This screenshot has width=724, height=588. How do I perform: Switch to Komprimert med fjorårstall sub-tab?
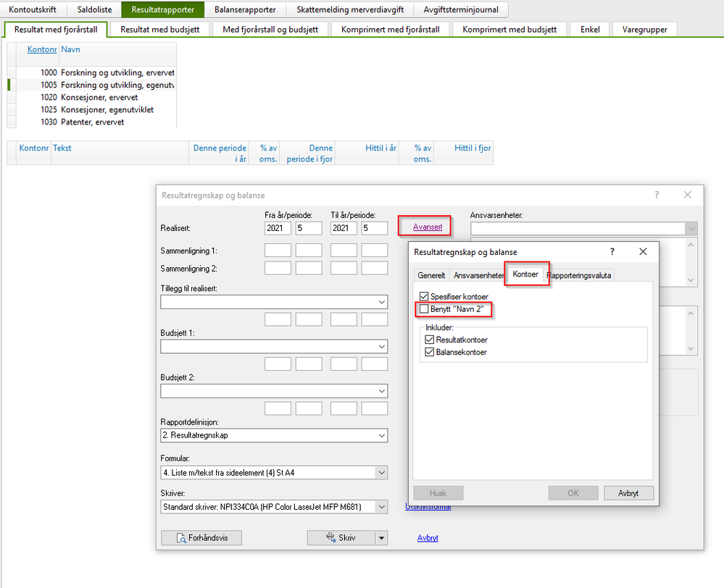(390, 30)
